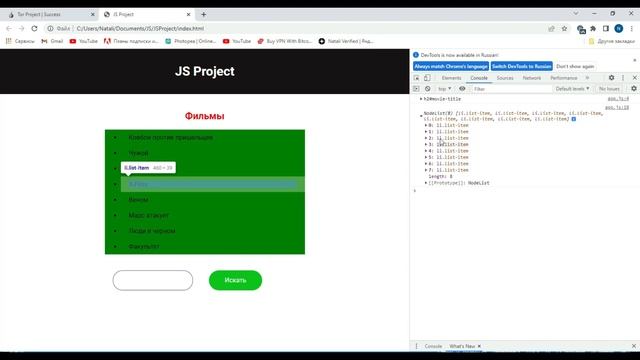Switch to the Sources tab
The image size is (640, 360).
505,78
